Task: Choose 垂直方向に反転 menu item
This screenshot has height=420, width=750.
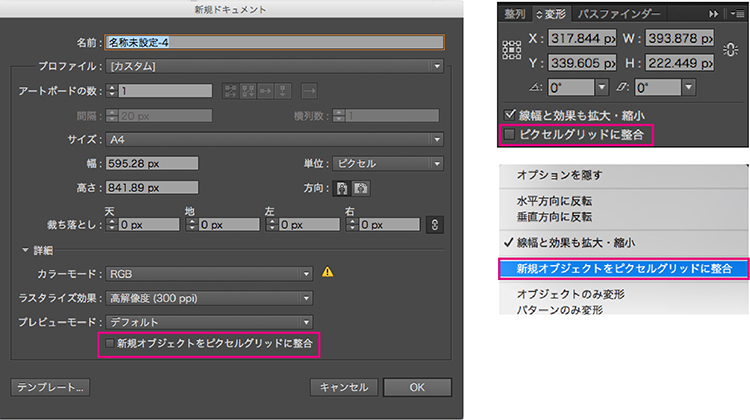Action: pyautogui.click(x=623, y=217)
